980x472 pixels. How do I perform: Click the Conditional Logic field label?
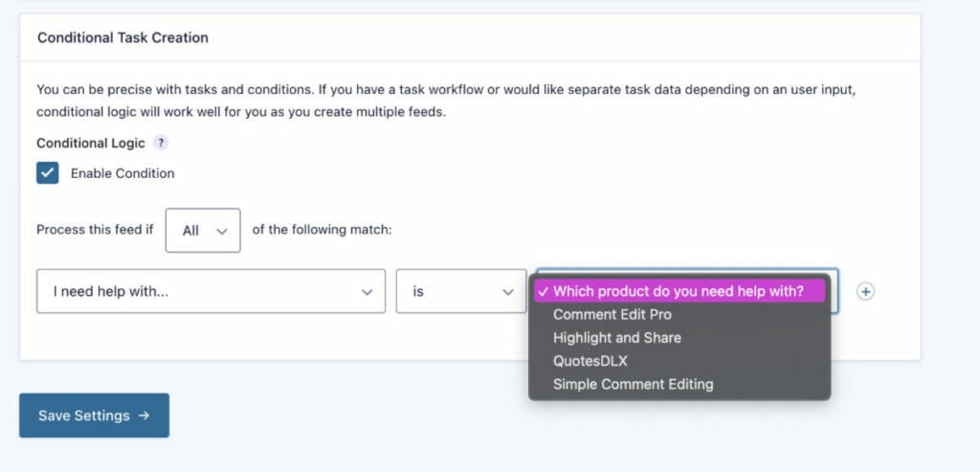(91, 143)
